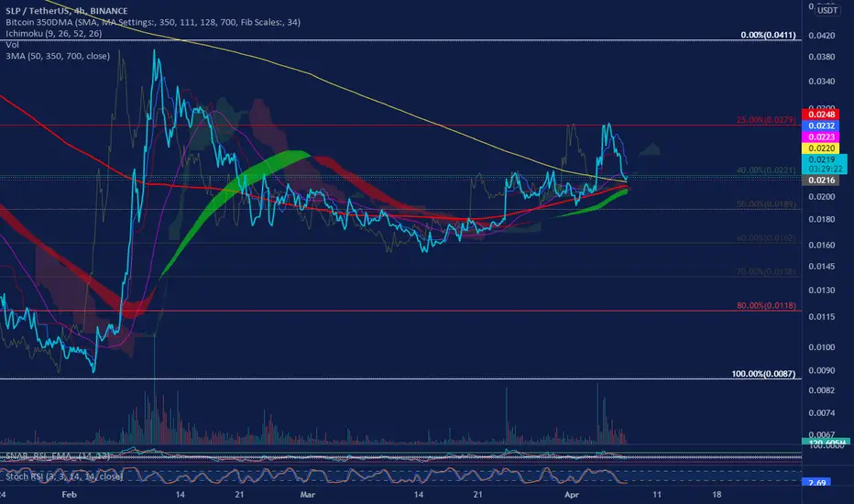Click the 100.00%(0.0087) Fib level label
The height and width of the screenshot is (504, 854).
[763, 374]
